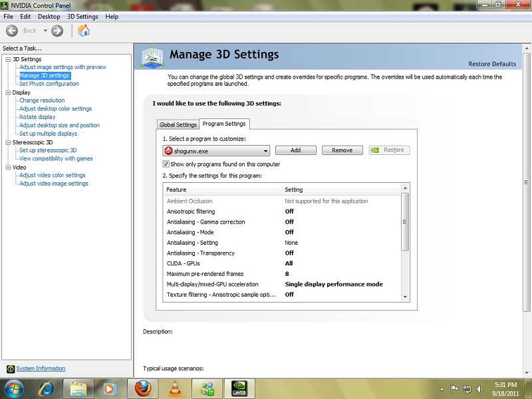The image size is (532, 399).
Task: Collapse the Display tree node
Action: tap(8, 92)
